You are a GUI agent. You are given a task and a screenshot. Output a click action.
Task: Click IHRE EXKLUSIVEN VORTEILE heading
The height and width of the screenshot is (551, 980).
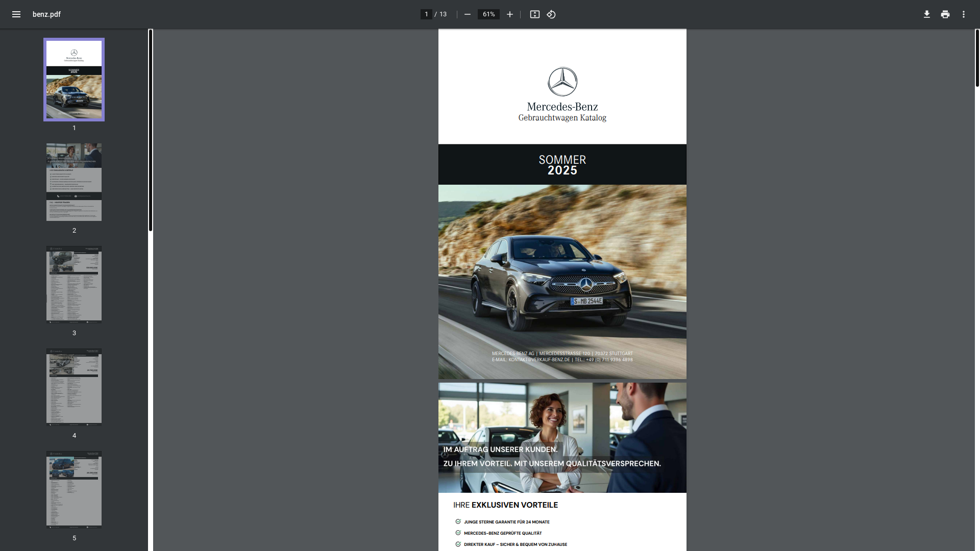505,505
